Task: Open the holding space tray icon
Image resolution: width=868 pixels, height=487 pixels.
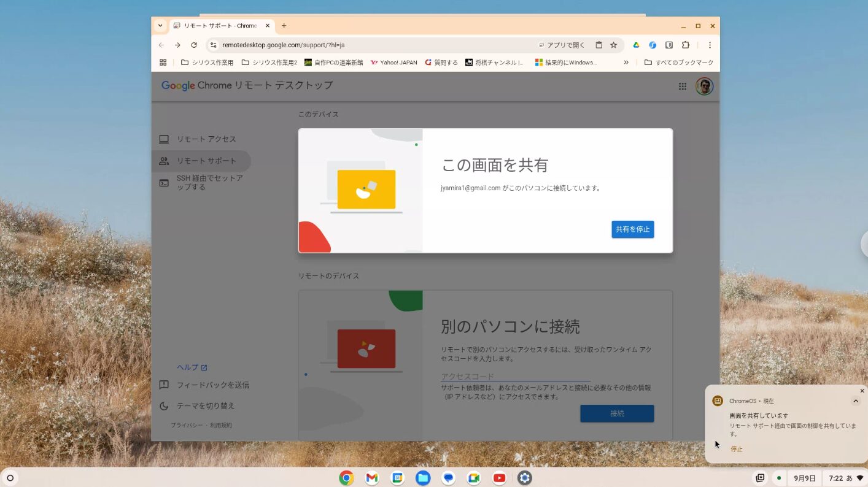Action: tap(760, 478)
